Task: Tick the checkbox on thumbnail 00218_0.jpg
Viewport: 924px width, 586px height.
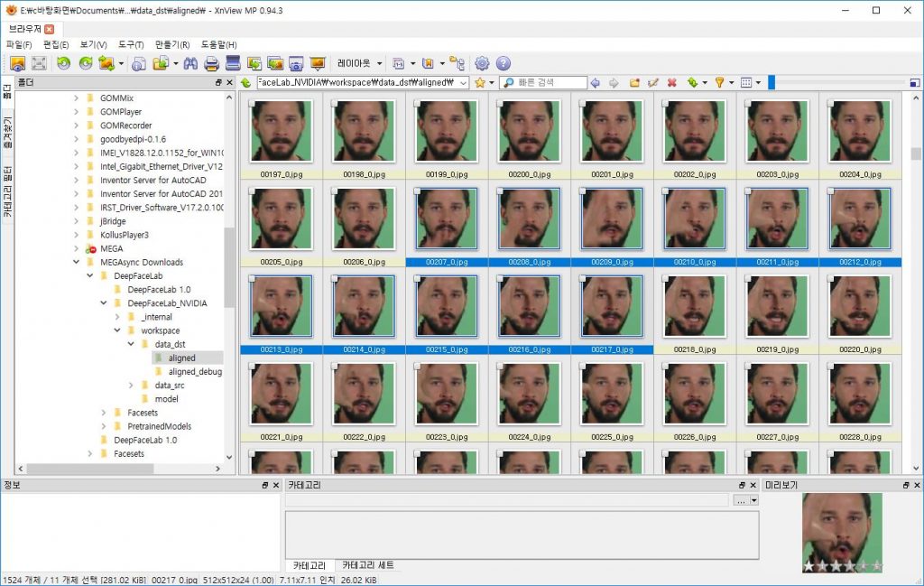Action: pyautogui.click(x=663, y=280)
